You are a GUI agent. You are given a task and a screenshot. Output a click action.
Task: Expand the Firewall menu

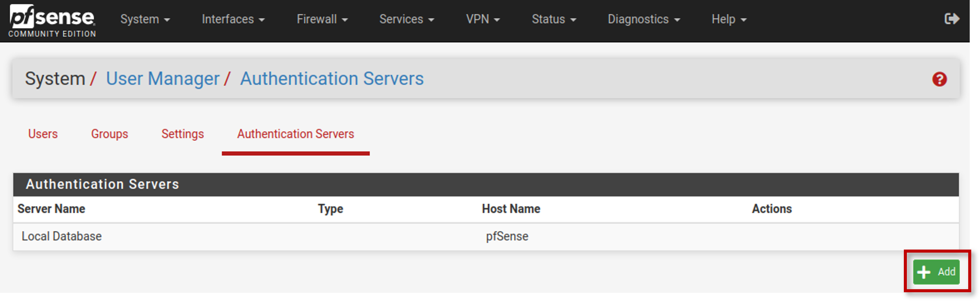click(x=322, y=19)
